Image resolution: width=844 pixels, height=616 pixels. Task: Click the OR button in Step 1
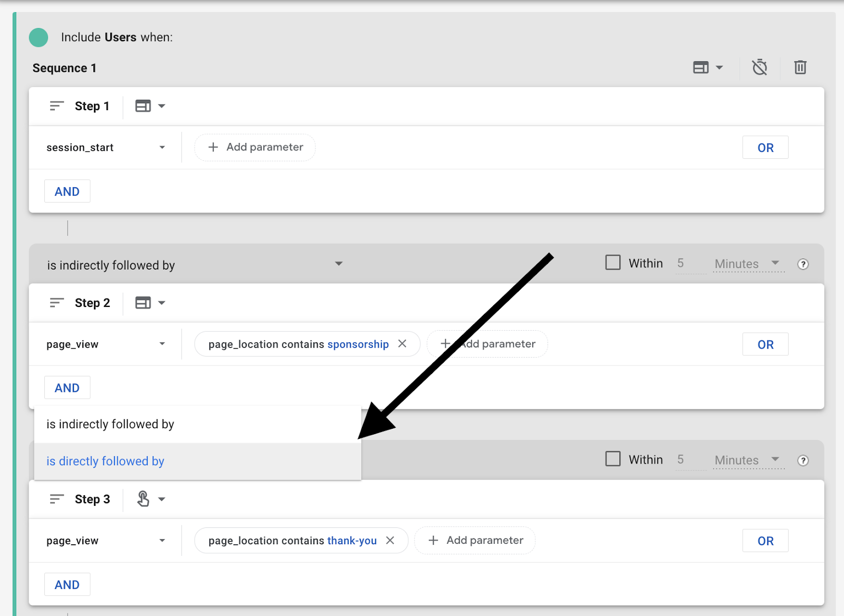765,148
